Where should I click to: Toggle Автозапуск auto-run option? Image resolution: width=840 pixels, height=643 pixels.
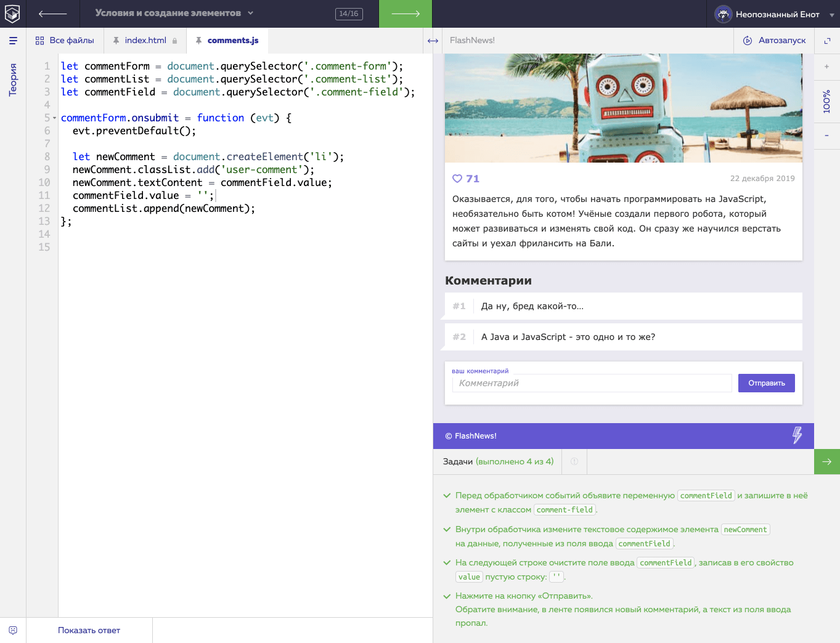tap(775, 41)
